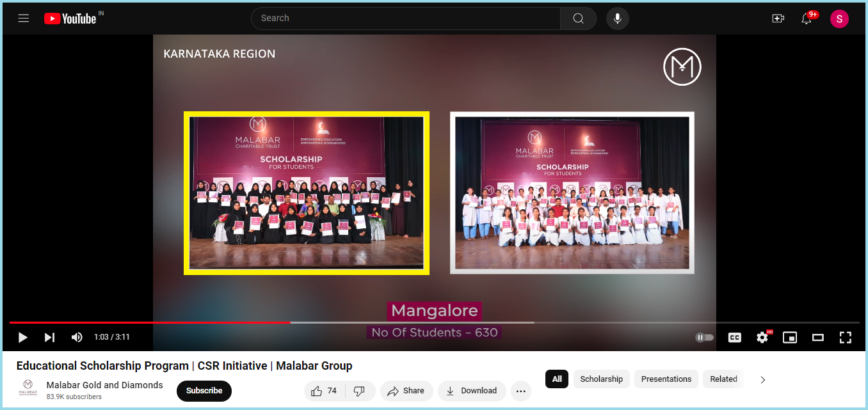The height and width of the screenshot is (410, 868).
Task: Select the All filter chip
Action: (557, 379)
